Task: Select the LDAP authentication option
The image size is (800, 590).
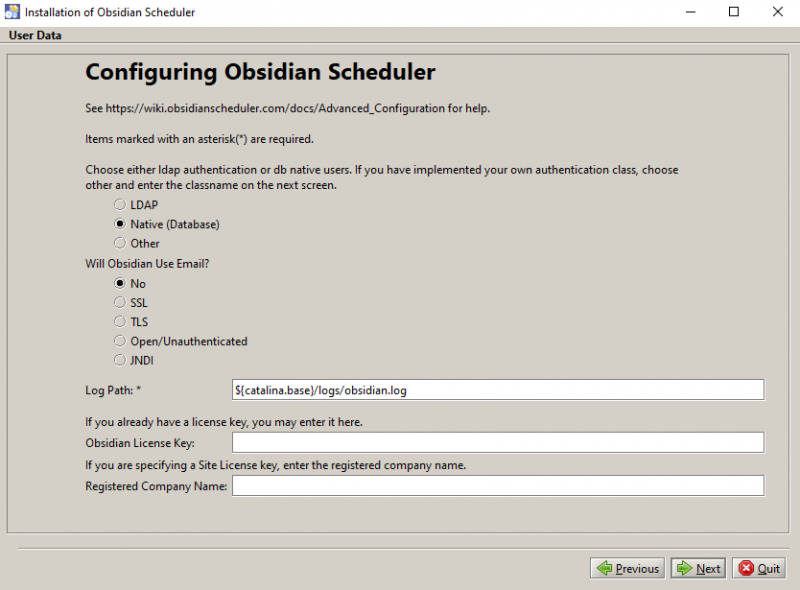Action: click(120, 205)
